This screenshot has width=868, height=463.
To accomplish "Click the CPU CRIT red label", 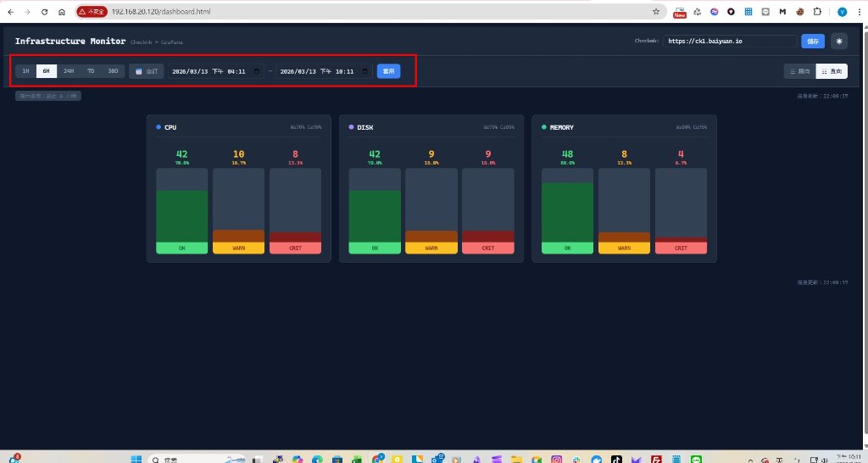I will (295, 248).
